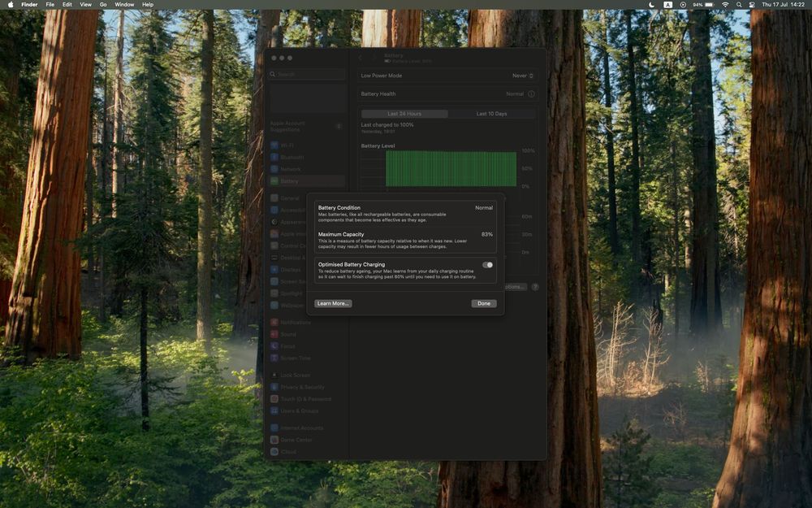The width and height of the screenshot is (812, 508).
Task: Open Sound in the settings sidebar
Action: coord(307,334)
